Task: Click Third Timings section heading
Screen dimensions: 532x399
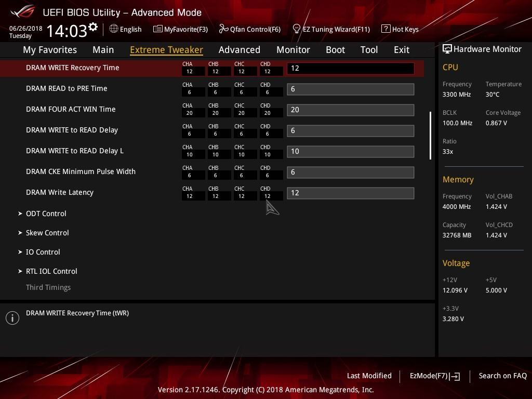Action: (48, 287)
